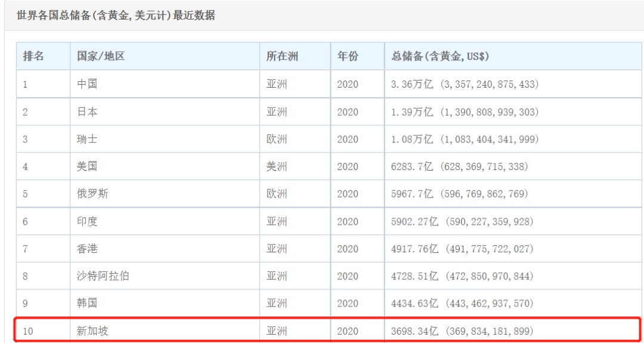Click 亚洲 in the 沙特阿拉伯 row

pos(277,276)
